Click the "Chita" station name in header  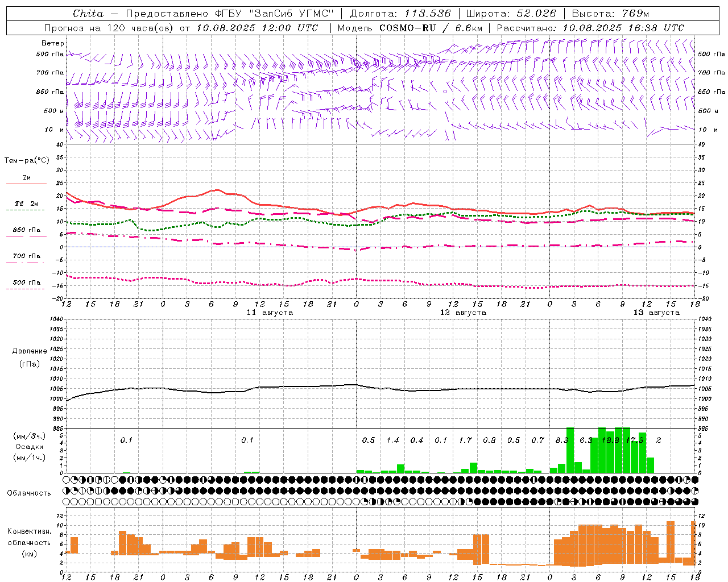pos(88,14)
